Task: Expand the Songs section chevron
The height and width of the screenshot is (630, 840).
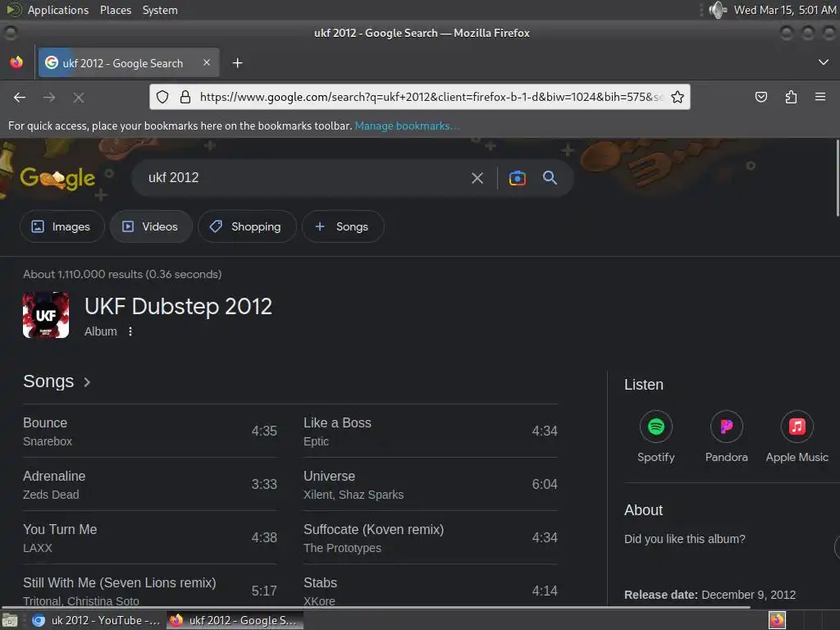Action: tap(87, 382)
